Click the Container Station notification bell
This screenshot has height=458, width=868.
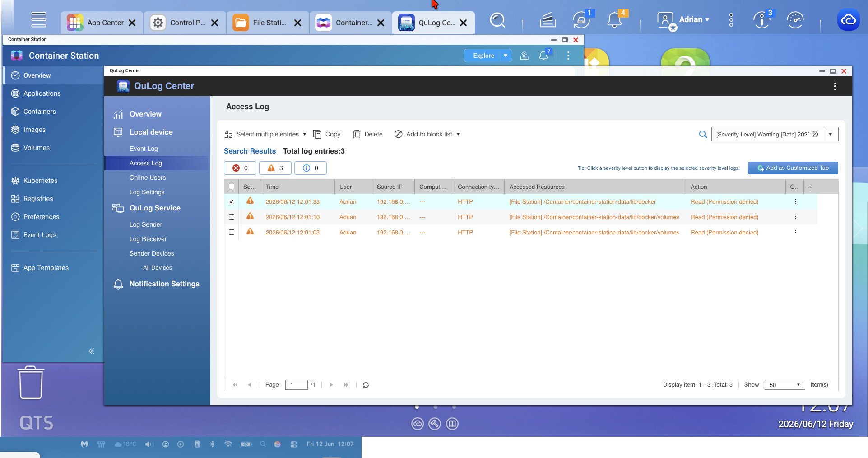click(x=544, y=56)
